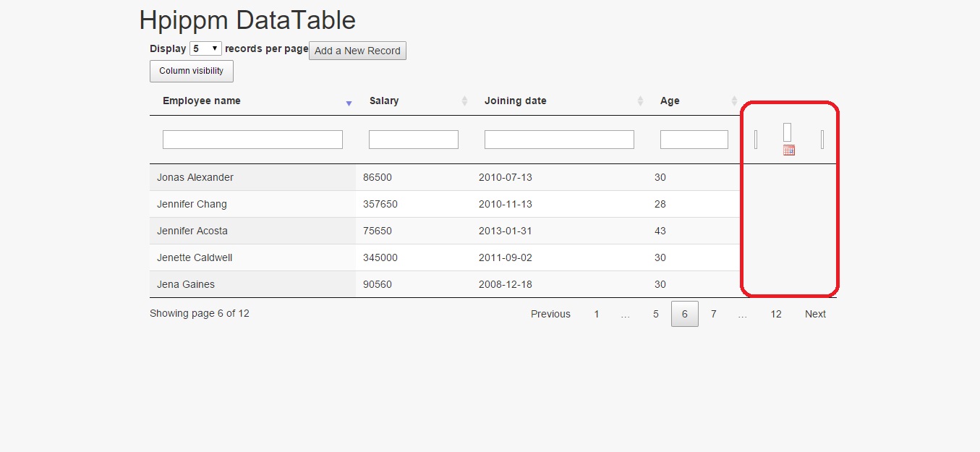Viewport: 980px width, 452px height.
Task: Focus the Joining date filter field
Action: [x=559, y=140]
